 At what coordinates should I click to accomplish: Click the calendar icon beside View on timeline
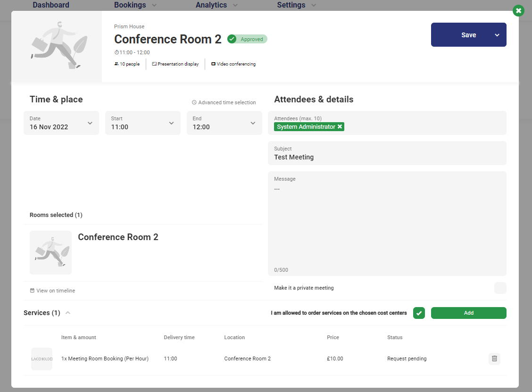[32, 291]
